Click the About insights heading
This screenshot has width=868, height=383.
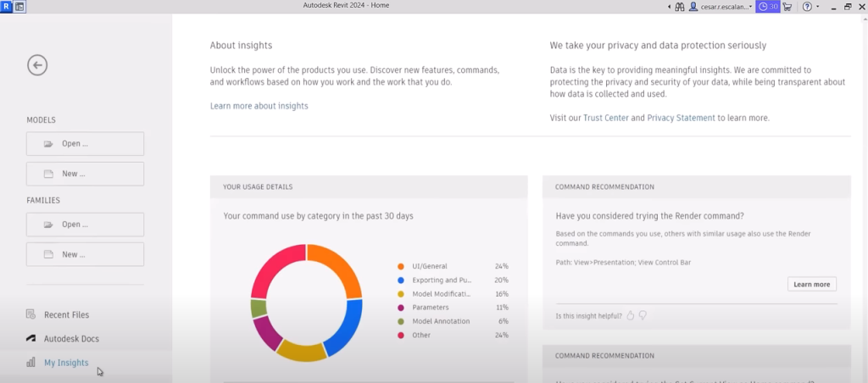[x=241, y=46]
